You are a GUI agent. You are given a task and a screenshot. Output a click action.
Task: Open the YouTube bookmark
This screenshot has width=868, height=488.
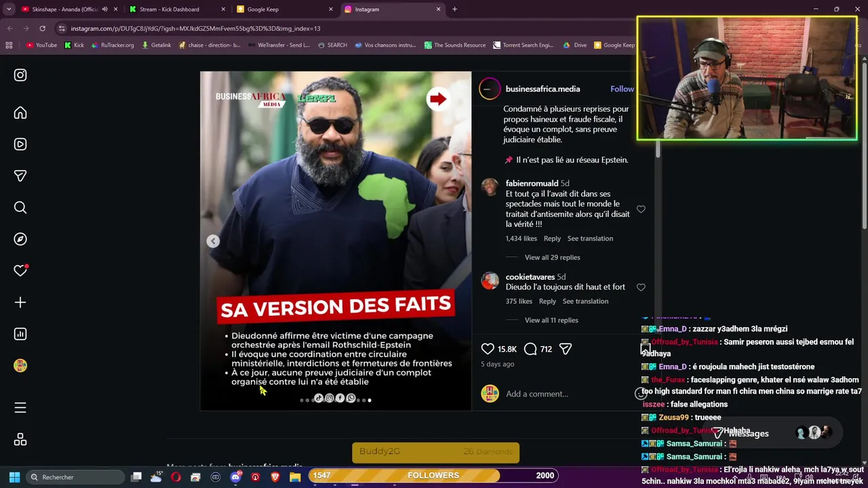pos(41,45)
